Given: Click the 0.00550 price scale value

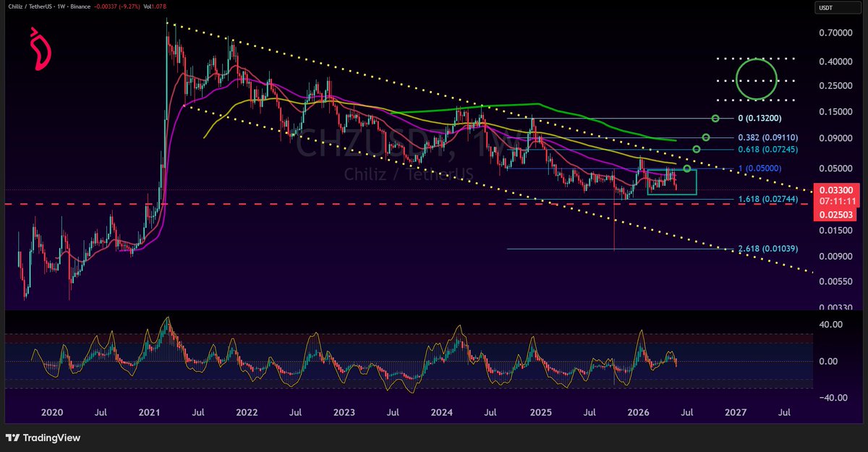Looking at the screenshot, I should coord(834,281).
